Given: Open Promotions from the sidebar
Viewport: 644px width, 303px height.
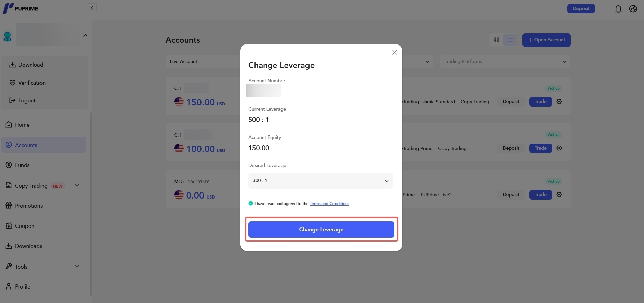Looking at the screenshot, I should coord(29,206).
